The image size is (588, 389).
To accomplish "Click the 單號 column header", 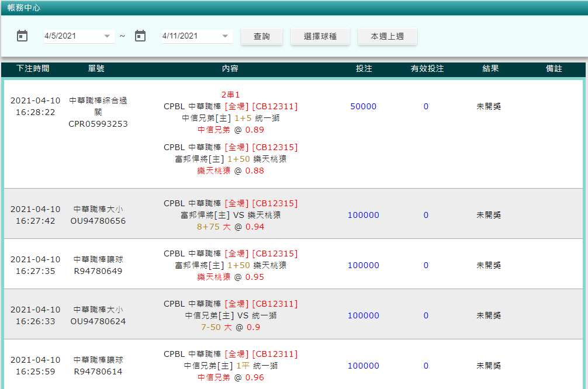I will (96, 68).
